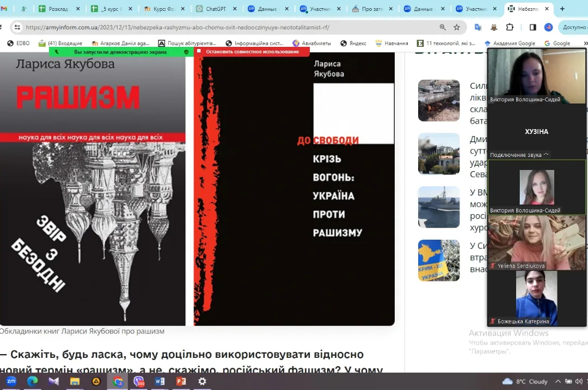Open Zoom from the Windows taskbar

pyautogui.click(x=11, y=381)
